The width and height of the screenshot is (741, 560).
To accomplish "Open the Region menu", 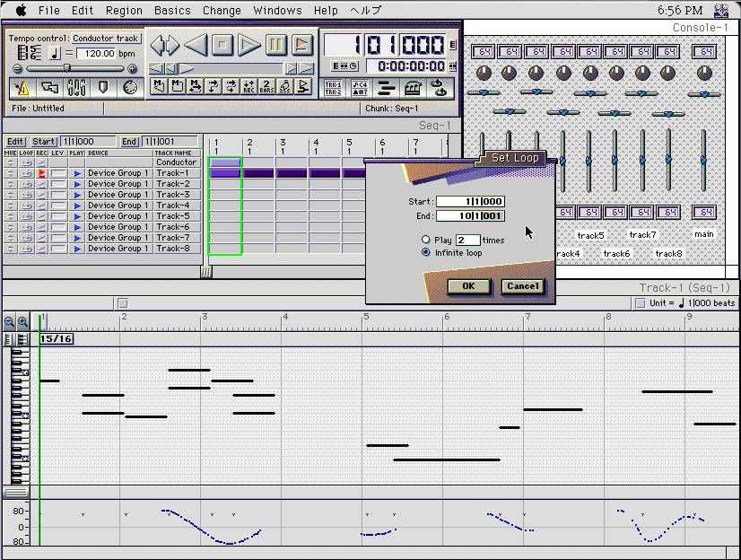I will [x=124, y=11].
